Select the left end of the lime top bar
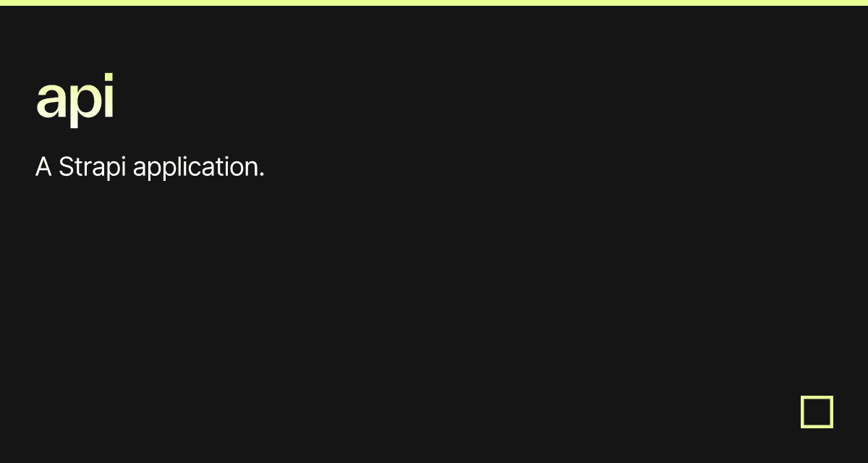The width and height of the screenshot is (868, 463). pos(3,3)
